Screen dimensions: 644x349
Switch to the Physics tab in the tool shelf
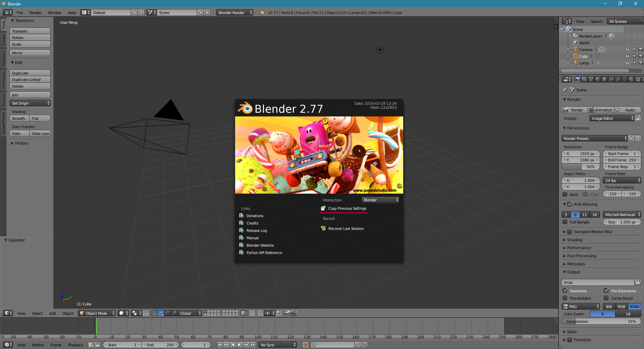pos(4,100)
